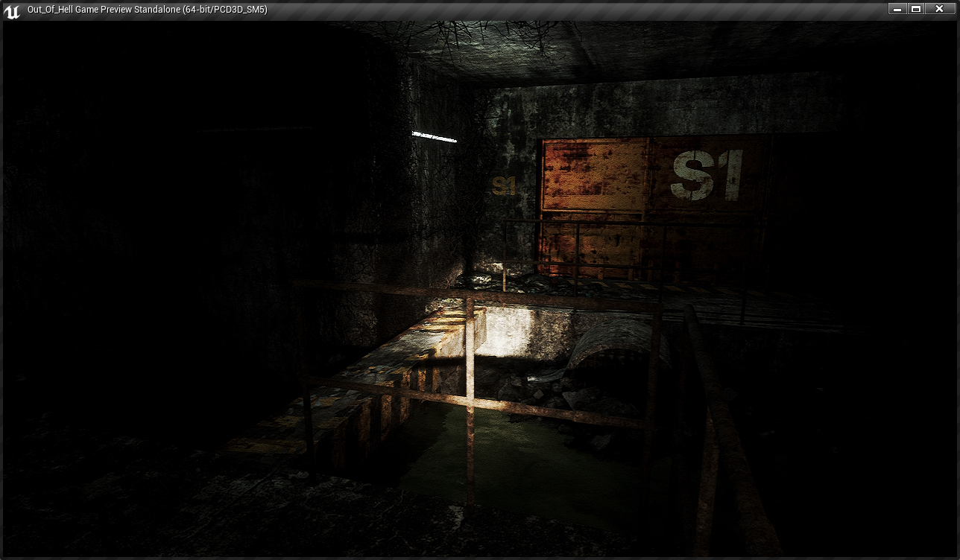Minimize the game preview window

coord(897,9)
